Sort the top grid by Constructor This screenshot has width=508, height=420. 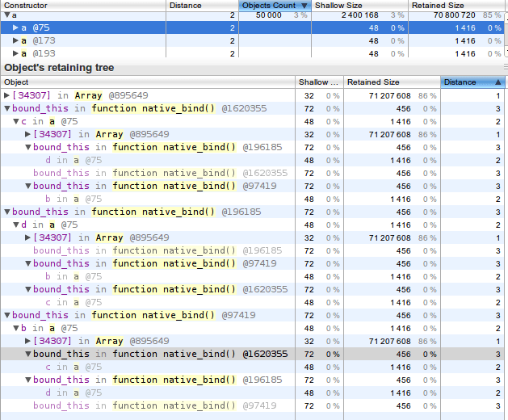point(83,6)
